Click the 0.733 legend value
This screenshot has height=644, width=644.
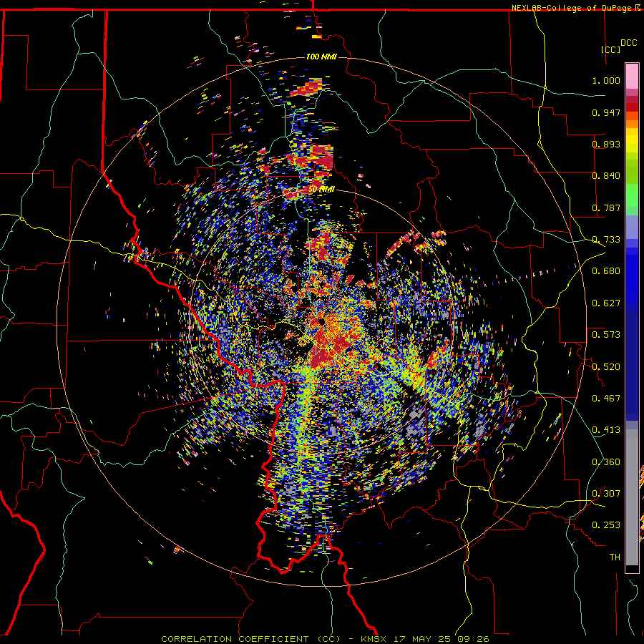click(x=606, y=240)
